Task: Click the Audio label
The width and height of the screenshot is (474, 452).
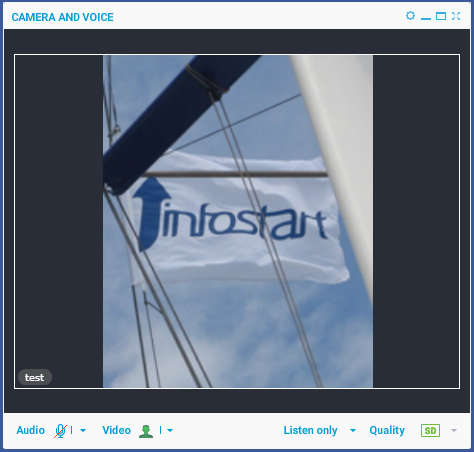Action: point(31,430)
